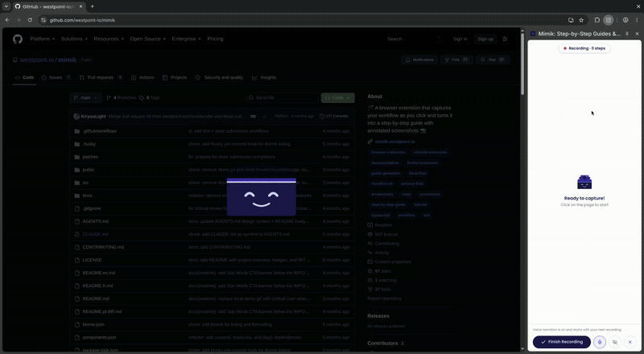644x354 pixels.
Task: Fork the repository with Fork button
Action: point(456,60)
